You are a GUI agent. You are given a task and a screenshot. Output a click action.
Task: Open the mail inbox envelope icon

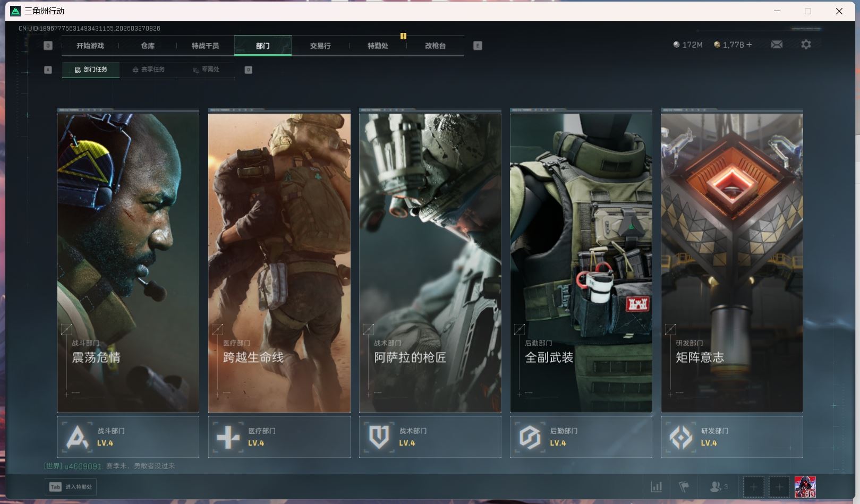[x=777, y=45]
